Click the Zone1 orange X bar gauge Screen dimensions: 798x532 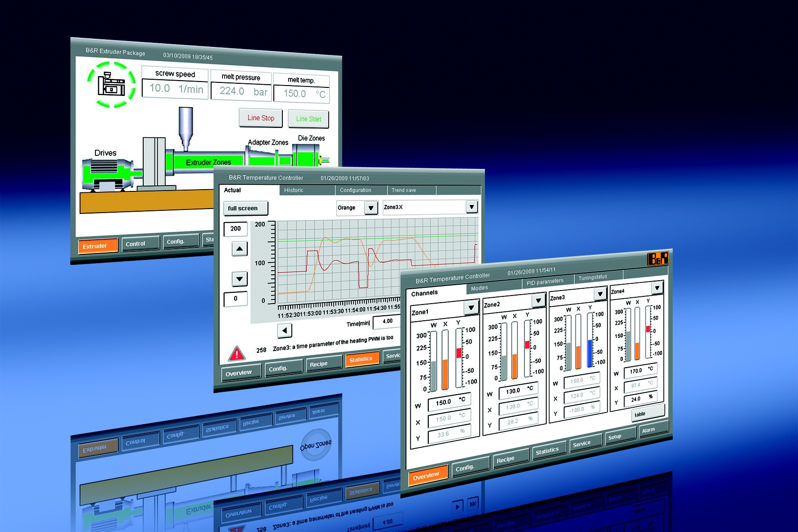coord(445,359)
